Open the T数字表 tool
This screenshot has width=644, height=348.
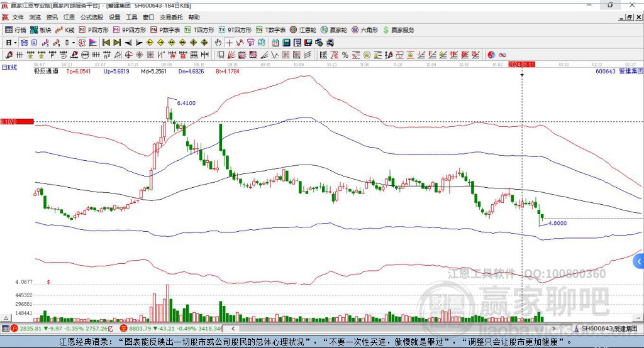(270, 30)
